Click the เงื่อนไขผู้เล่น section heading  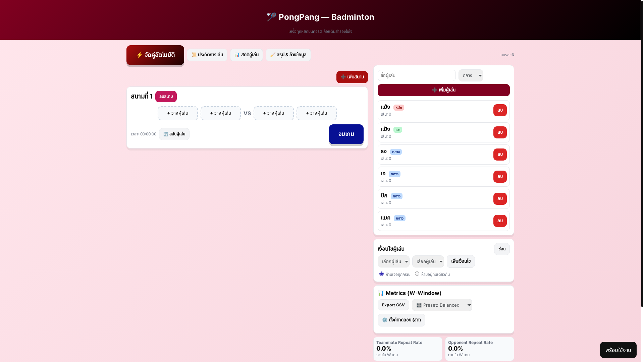coord(391,249)
